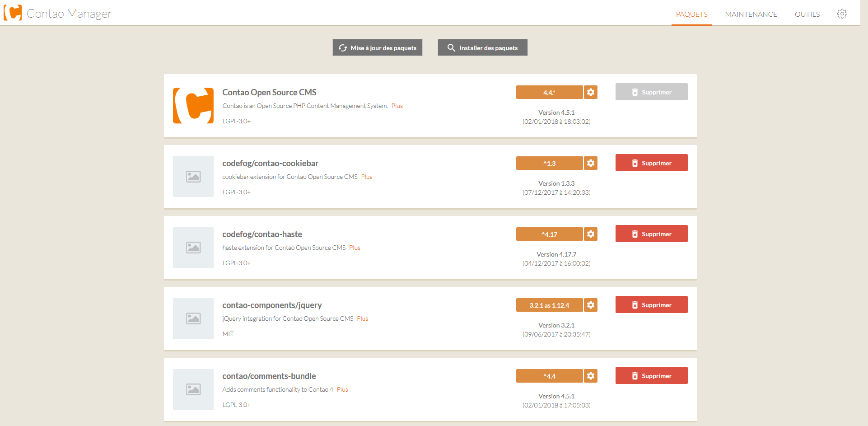Image resolution: width=868 pixels, height=426 pixels.
Task: Click the Contao Open Source CMS title
Action: [x=269, y=92]
